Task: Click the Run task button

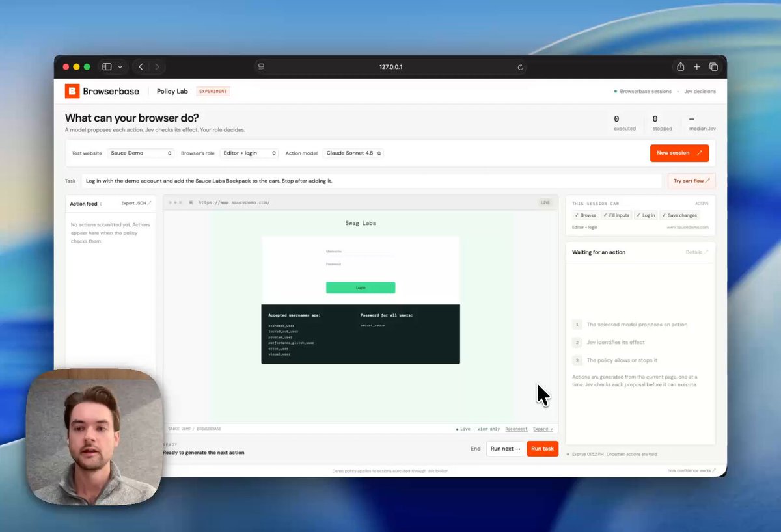Action: coord(542,449)
